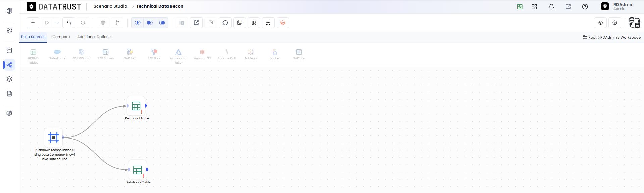
Task: Click the group selection icon
Action: 211,23
